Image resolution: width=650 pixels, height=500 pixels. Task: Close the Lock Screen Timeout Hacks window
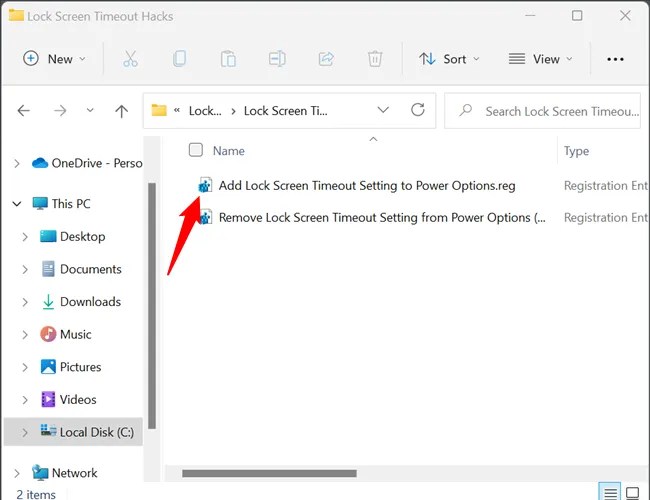click(625, 16)
